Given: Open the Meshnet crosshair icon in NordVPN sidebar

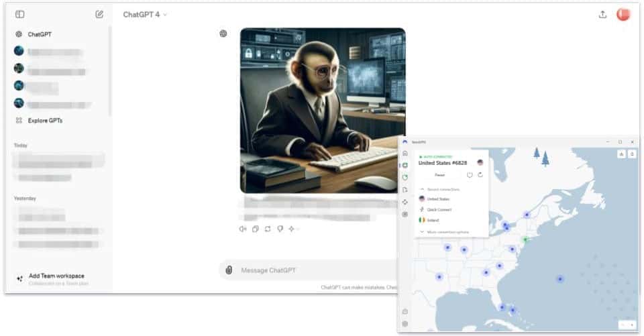Looking at the screenshot, I should [x=405, y=202].
